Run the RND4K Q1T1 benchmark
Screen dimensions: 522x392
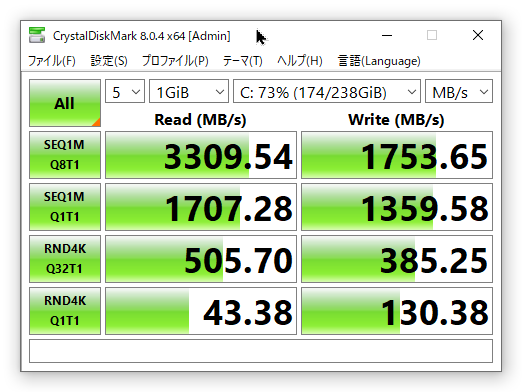tap(65, 311)
